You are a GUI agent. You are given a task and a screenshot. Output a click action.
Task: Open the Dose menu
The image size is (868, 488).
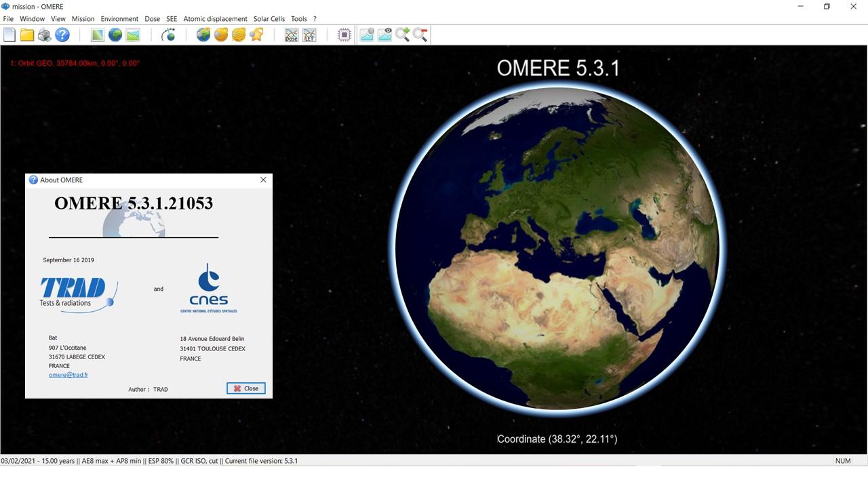pyautogui.click(x=152, y=19)
